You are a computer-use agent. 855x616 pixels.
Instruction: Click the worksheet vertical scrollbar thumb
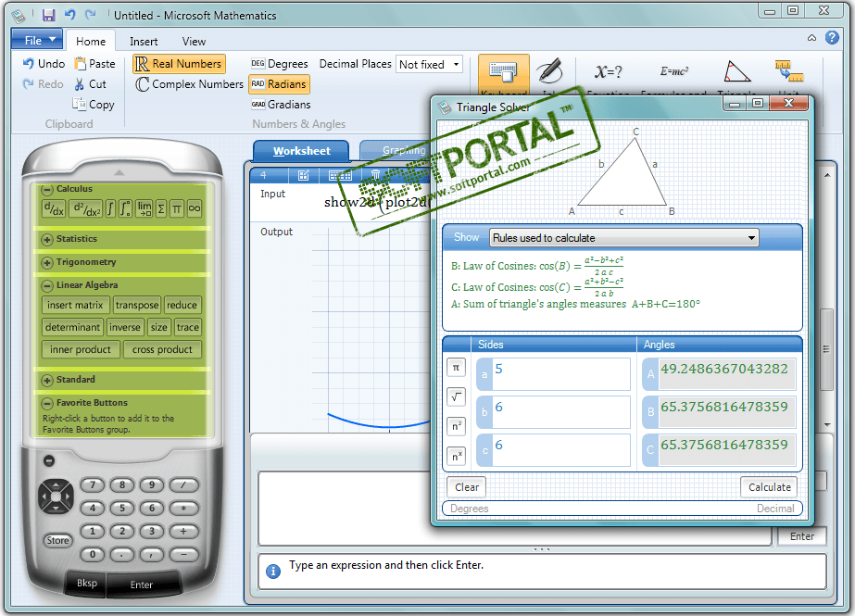click(x=826, y=349)
